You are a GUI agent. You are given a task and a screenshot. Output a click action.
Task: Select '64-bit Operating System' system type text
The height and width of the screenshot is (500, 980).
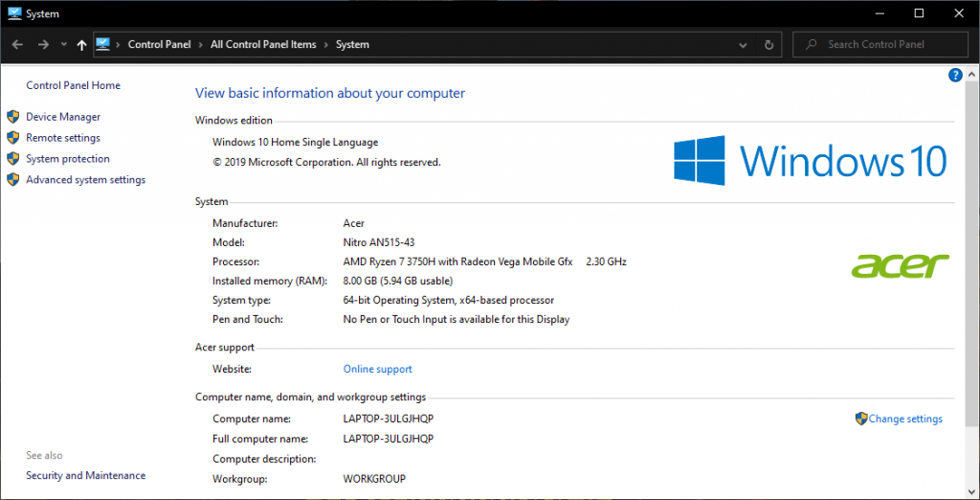398,301
